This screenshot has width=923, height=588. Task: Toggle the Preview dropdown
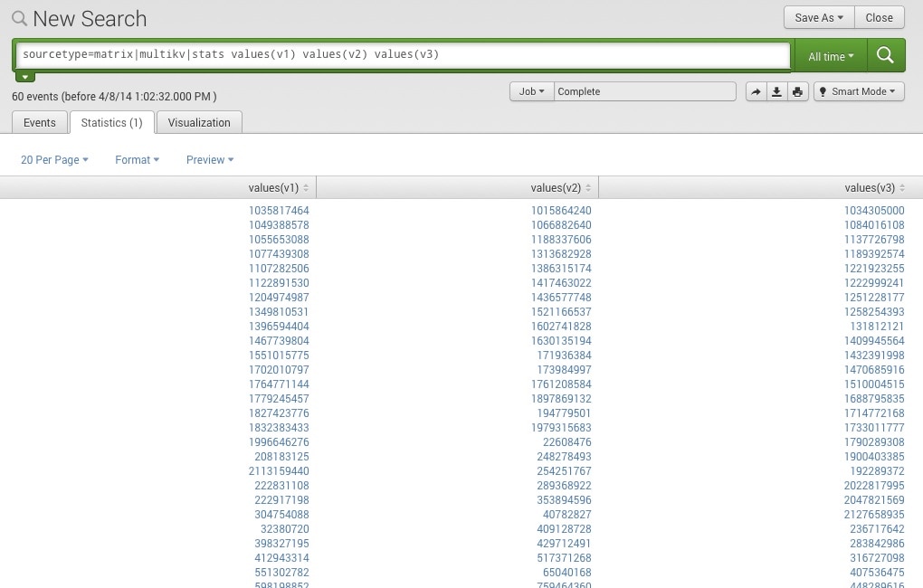coord(210,160)
